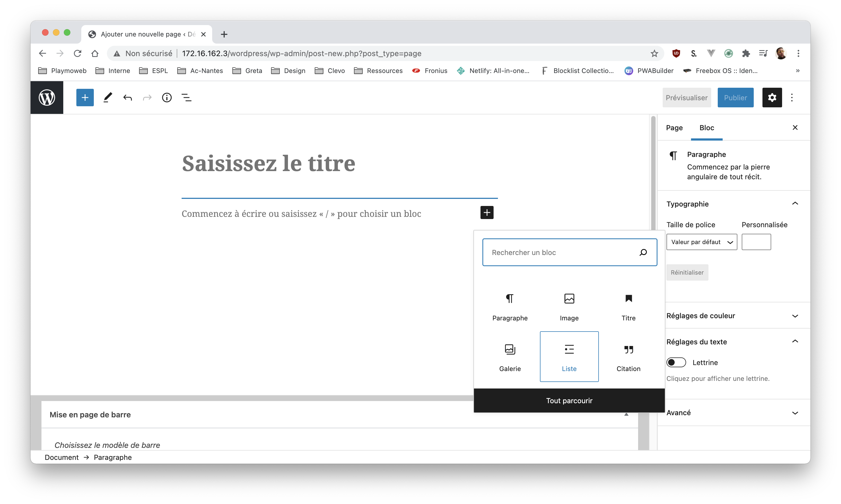Open the document details info icon

click(167, 98)
